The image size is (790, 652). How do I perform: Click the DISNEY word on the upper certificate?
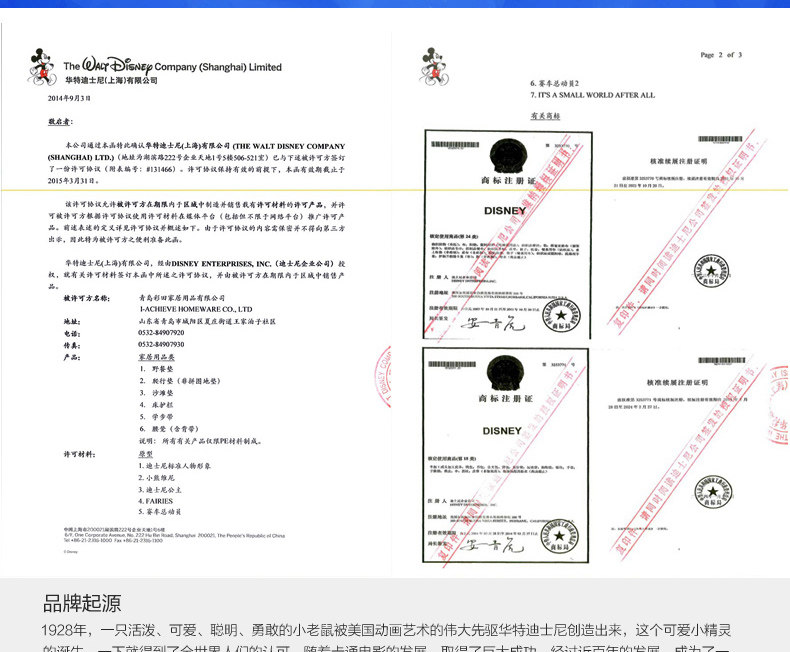click(505, 211)
